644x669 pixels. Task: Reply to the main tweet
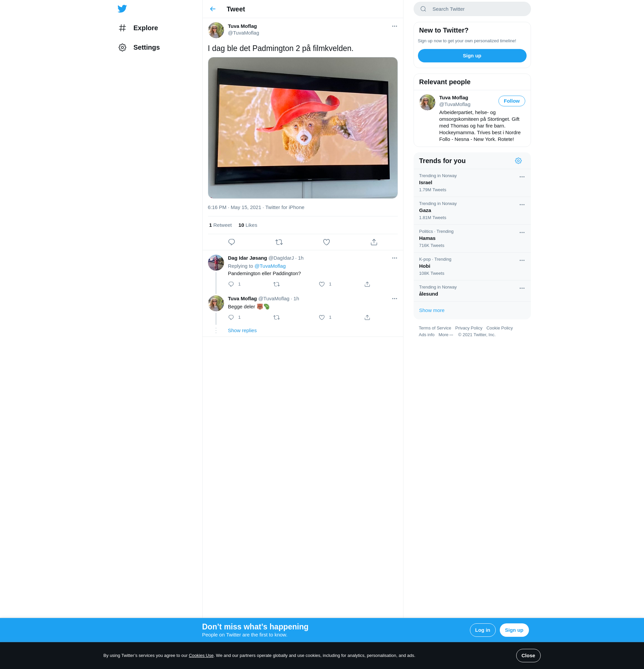[231, 242]
